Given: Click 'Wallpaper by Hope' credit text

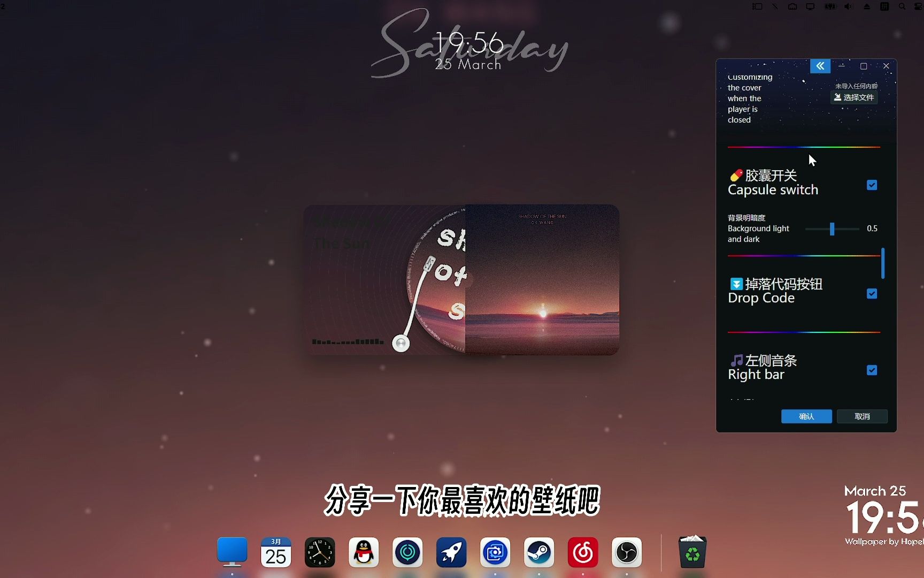Looking at the screenshot, I should [x=884, y=542].
